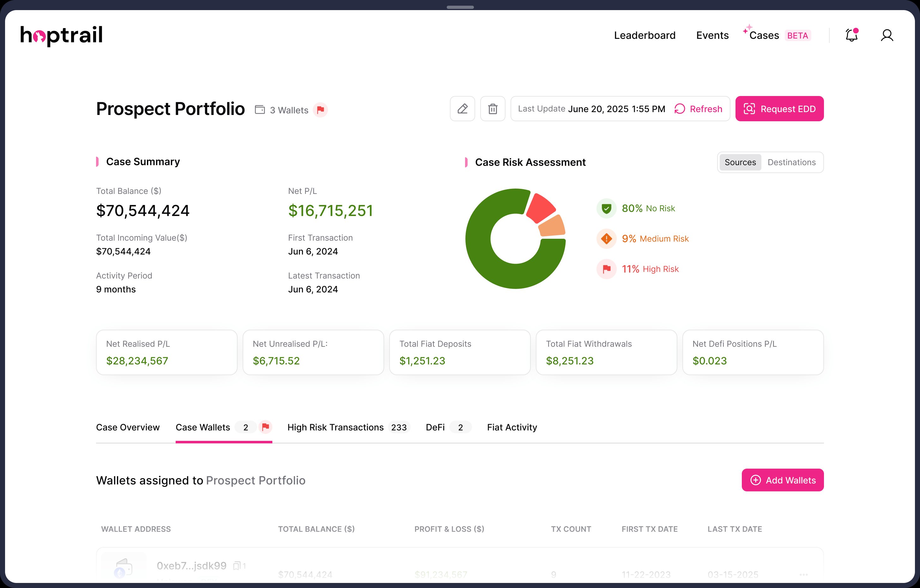Click the orange Medium Risk warning icon
This screenshot has width=920, height=588.
[x=606, y=239]
